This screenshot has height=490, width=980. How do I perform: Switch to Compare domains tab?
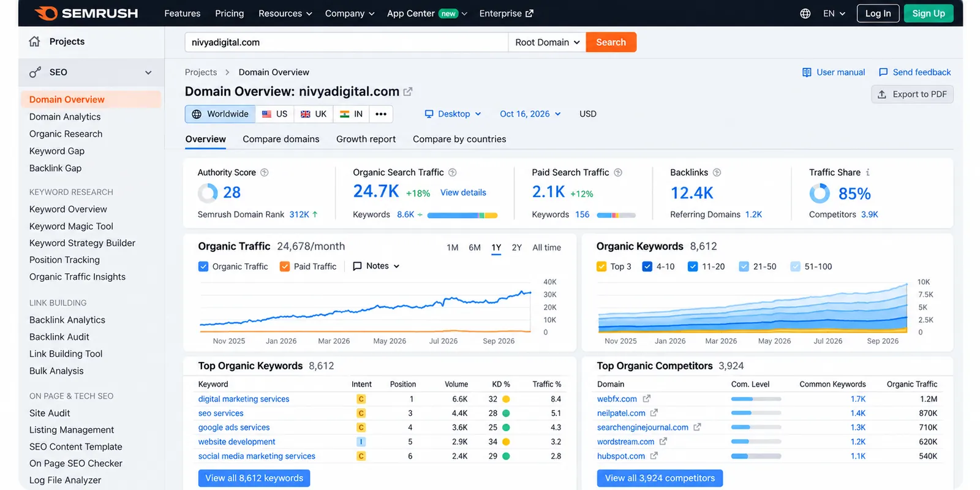click(281, 139)
